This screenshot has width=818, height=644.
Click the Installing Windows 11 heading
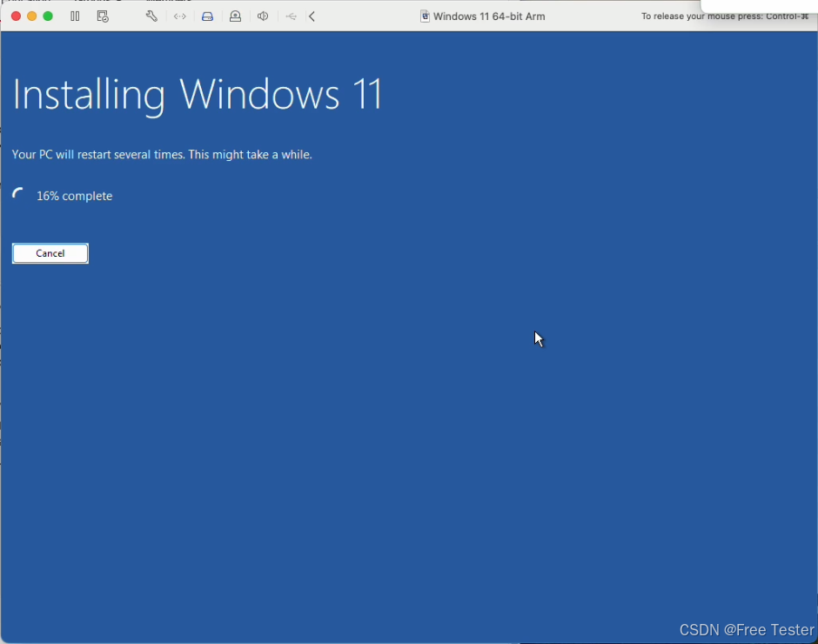click(198, 95)
